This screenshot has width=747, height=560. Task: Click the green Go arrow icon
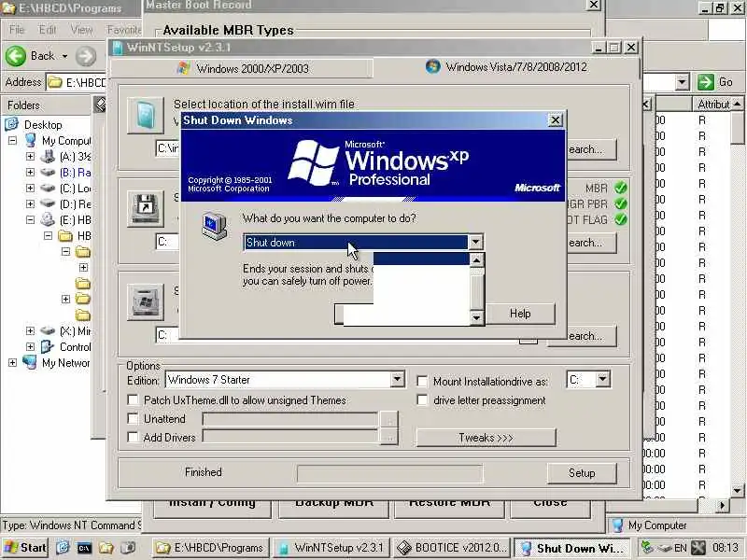pos(706,82)
